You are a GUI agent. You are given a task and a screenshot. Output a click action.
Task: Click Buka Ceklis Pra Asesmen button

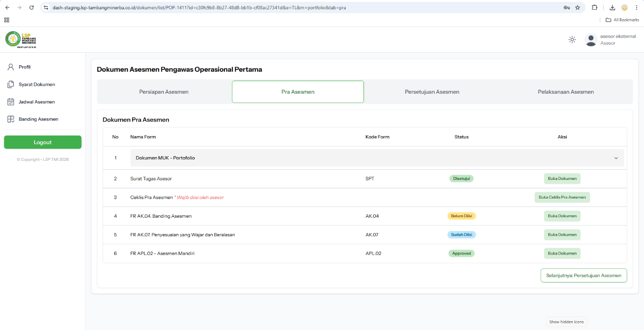pyautogui.click(x=562, y=197)
